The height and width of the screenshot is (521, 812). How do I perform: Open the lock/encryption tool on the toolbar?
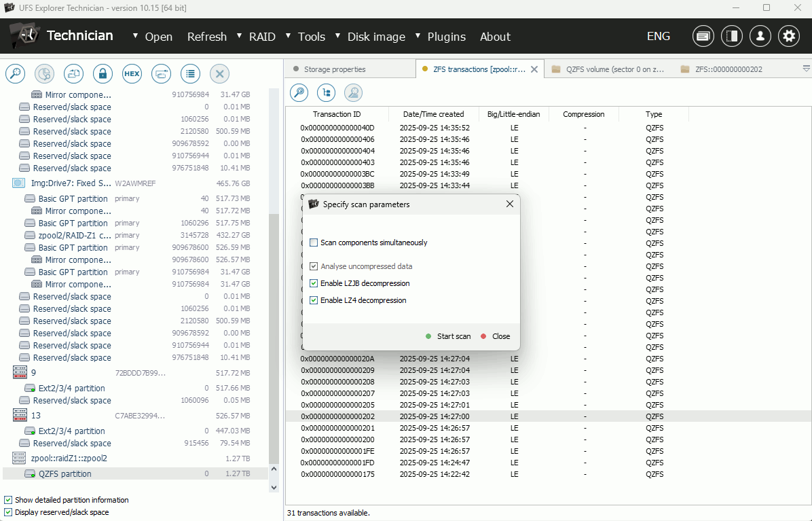pyautogui.click(x=102, y=73)
